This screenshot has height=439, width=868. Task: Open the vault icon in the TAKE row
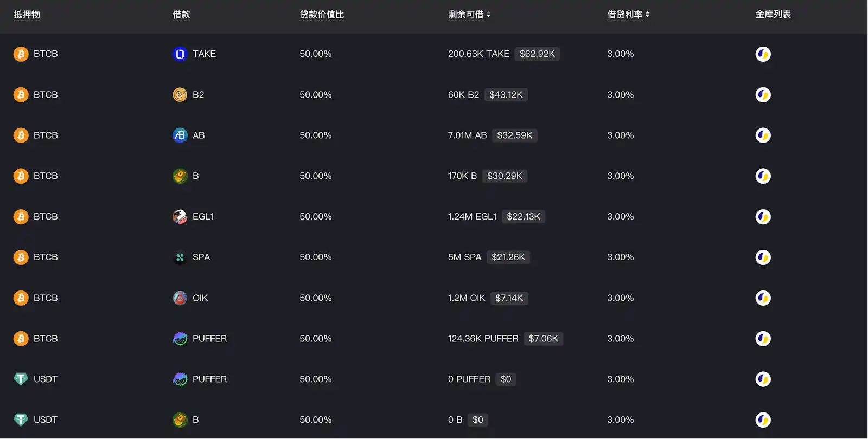763,54
